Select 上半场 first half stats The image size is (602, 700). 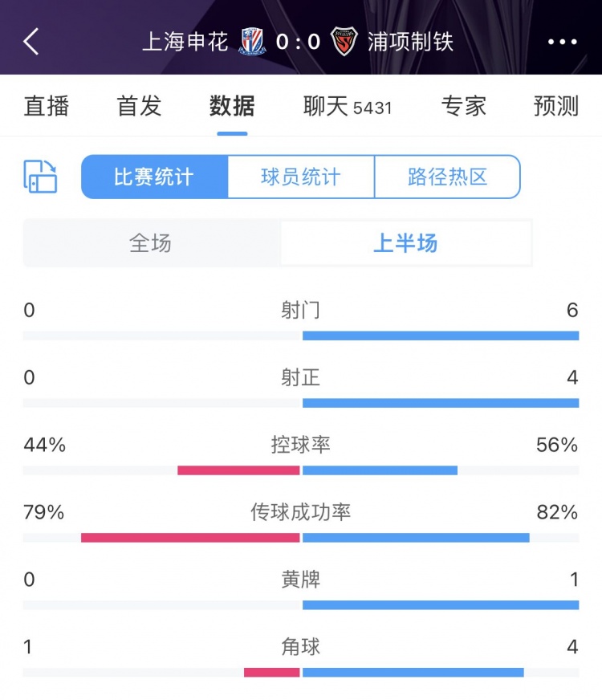405,243
